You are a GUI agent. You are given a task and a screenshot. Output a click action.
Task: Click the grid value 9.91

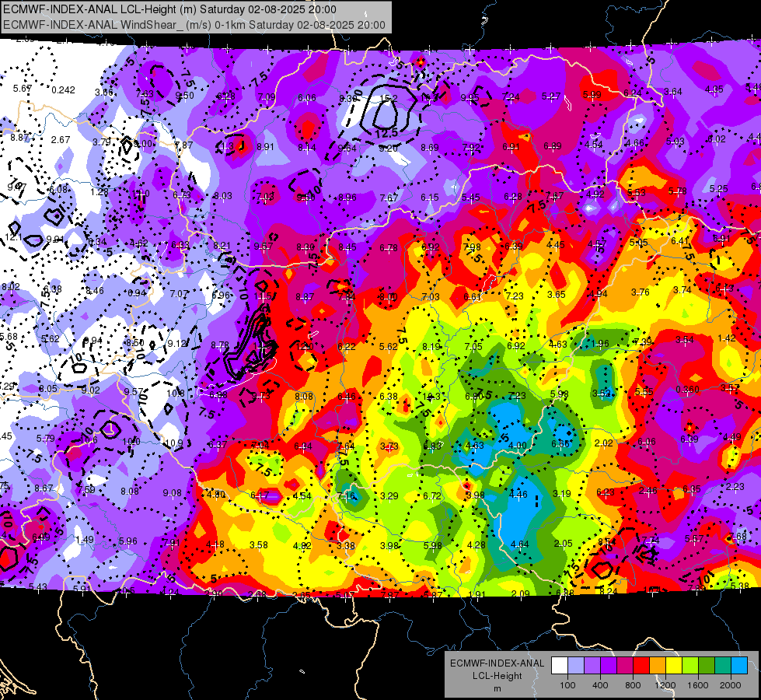coord(55,240)
